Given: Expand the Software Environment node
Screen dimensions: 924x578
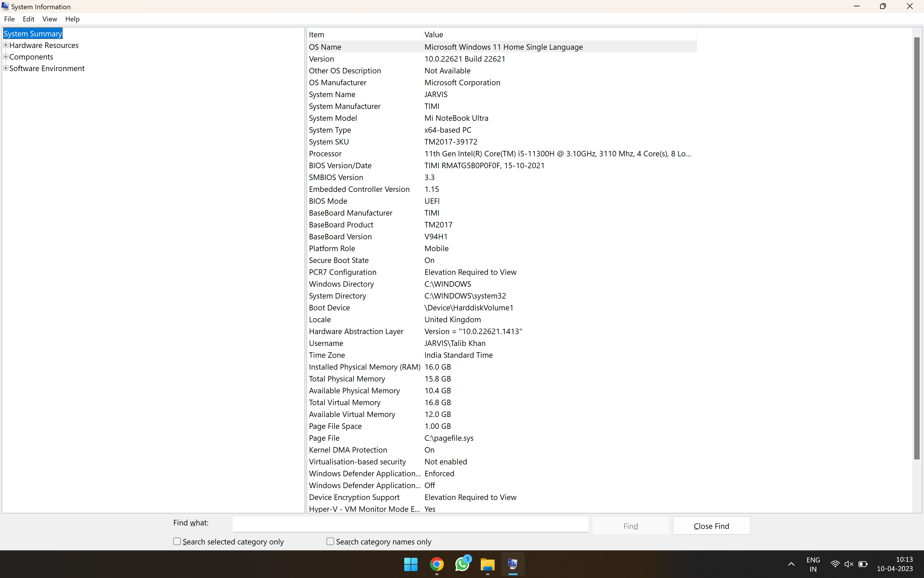Looking at the screenshot, I should tap(6, 68).
